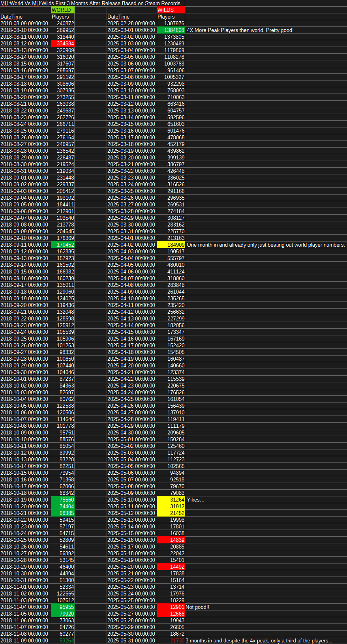Select green World cell 75560
This screenshot has height=644, width=347.
63,500
